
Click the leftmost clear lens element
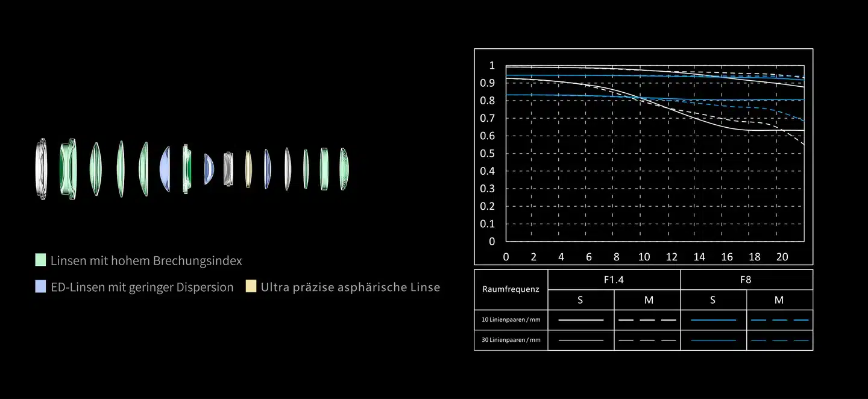point(42,169)
